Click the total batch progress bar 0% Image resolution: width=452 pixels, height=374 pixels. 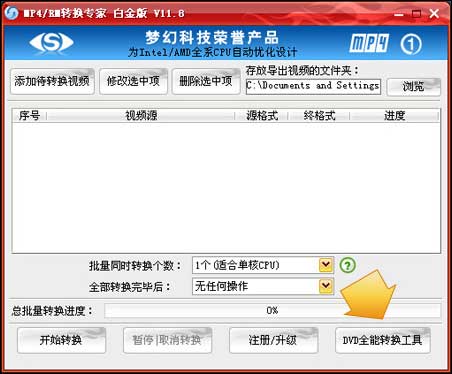click(x=272, y=311)
